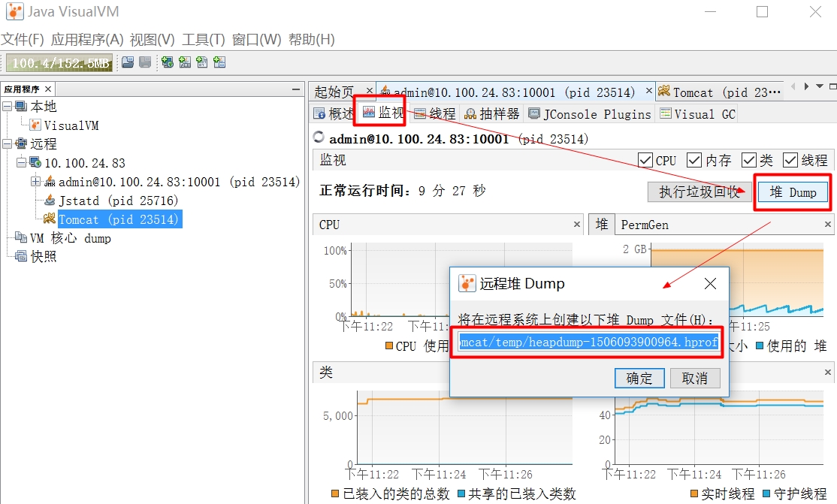This screenshot has width=837, height=504.
Task: Expand the admin@10.100.24.83:10001 tree node
Action: pyautogui.click(x=36, y=182)
